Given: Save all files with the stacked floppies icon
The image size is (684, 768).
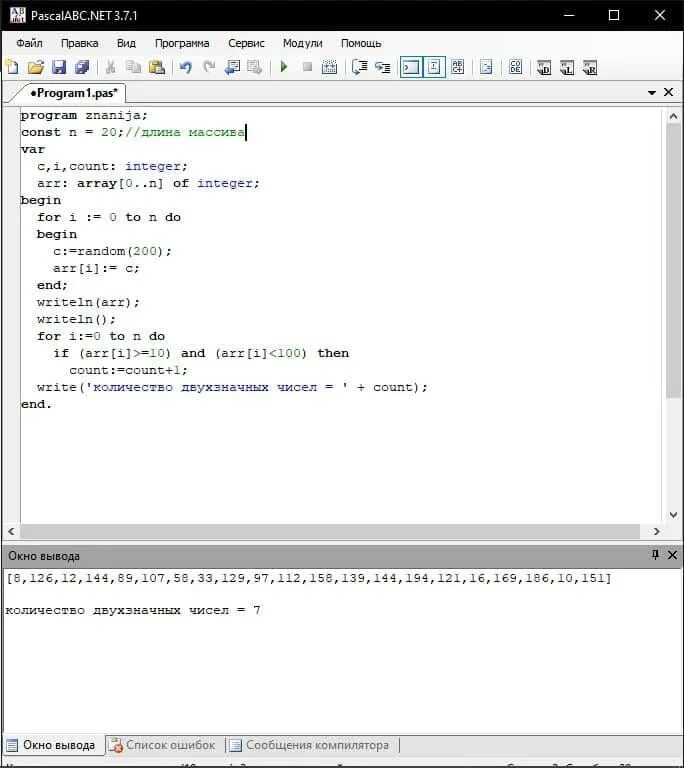Looking at the screenshot, I should click(82, 67).
